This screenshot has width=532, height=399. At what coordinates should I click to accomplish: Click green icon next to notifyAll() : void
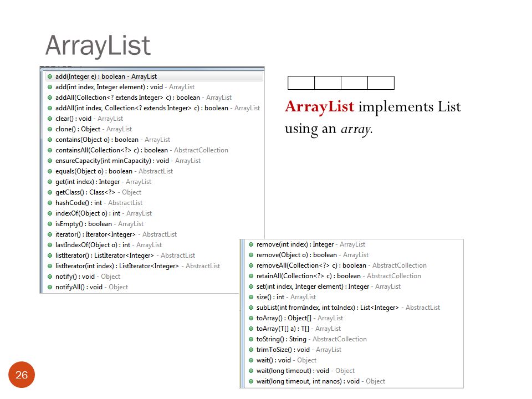click(49, 287)
